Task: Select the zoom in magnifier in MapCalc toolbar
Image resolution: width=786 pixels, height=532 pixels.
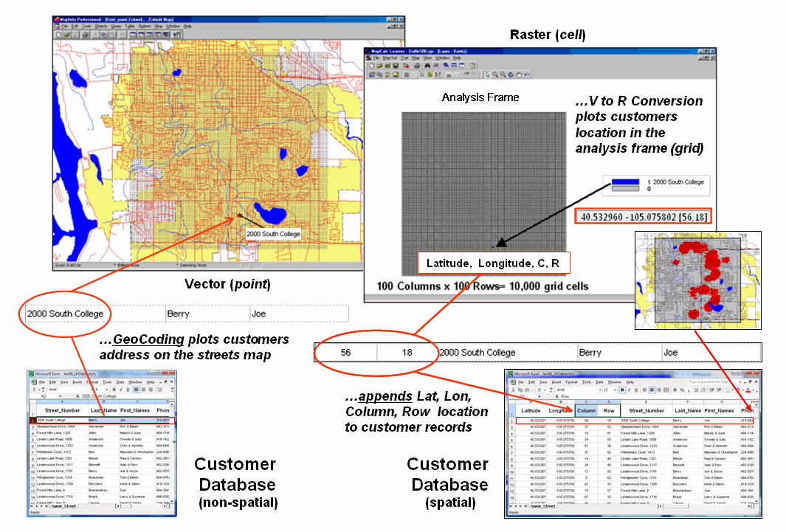Action: tap(494, 75)
